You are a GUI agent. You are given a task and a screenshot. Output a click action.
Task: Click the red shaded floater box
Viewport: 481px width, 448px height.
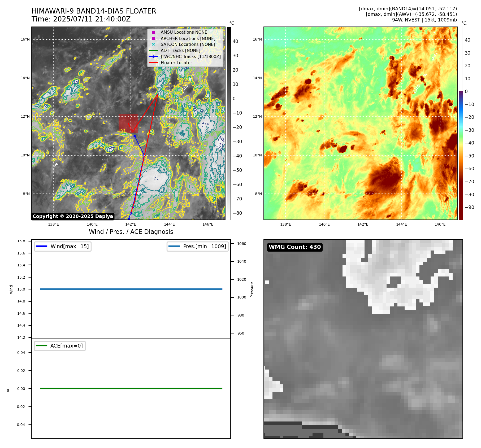[x=128, y=124]
